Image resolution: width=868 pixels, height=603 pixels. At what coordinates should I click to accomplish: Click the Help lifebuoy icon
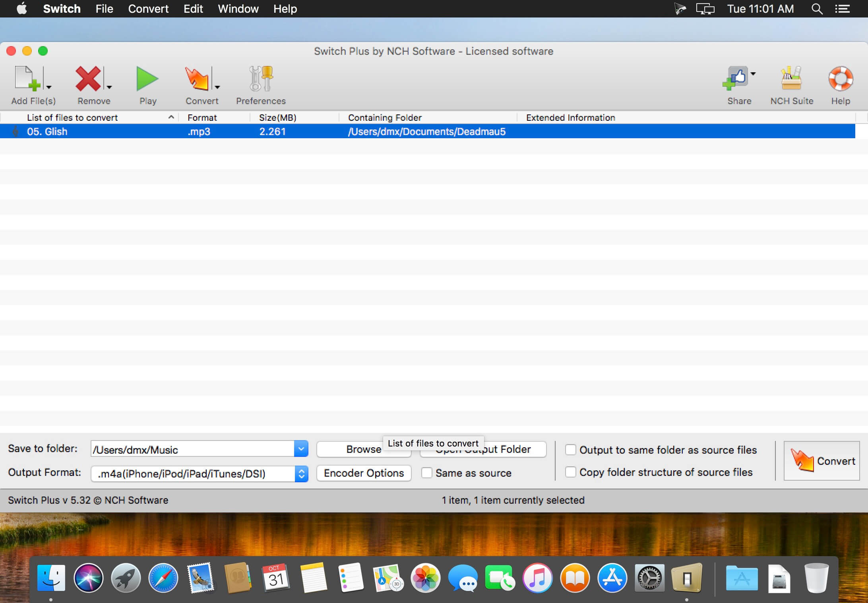coord(840,78)
